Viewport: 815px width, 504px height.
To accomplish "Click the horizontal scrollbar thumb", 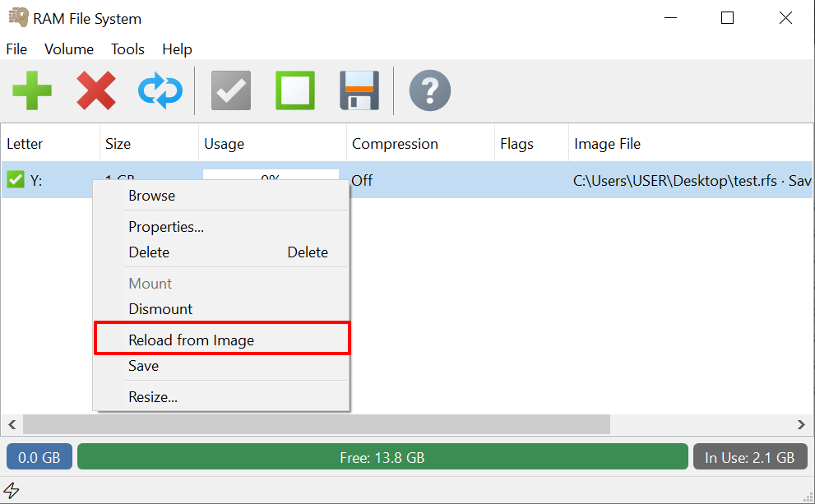I will [x=317, y=424].
